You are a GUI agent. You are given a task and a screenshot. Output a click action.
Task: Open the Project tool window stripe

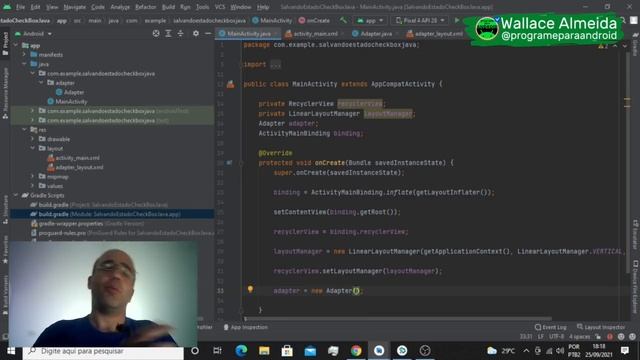click(5, 44)
